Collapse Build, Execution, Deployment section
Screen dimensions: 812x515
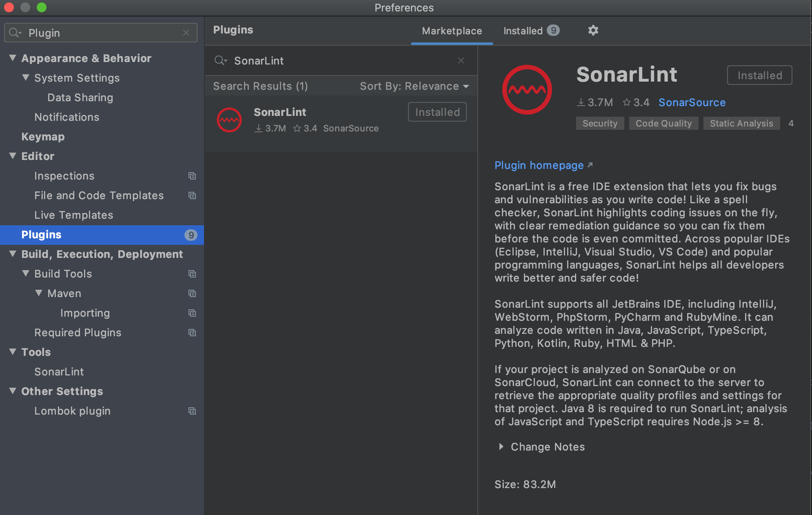click(x=13, y=254)
